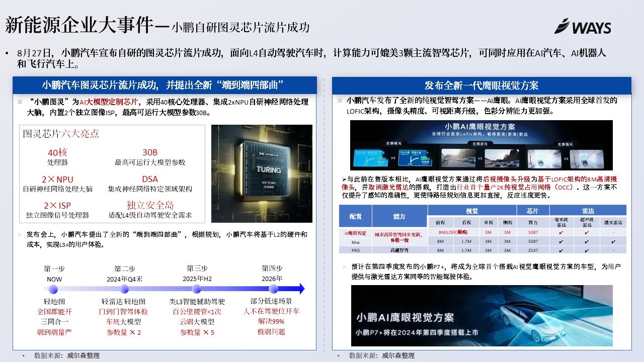This screenshot has width=644, height=362.
Task: Click the 全国都能开 text under step one
Action: click(54, 312)
